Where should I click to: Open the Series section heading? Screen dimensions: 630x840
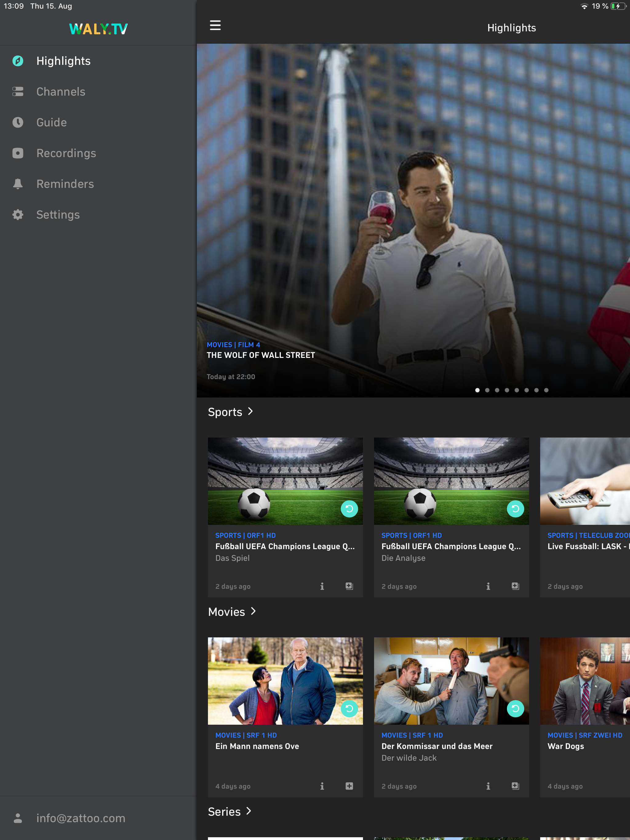pyautogui.click(x=224, y=811)
